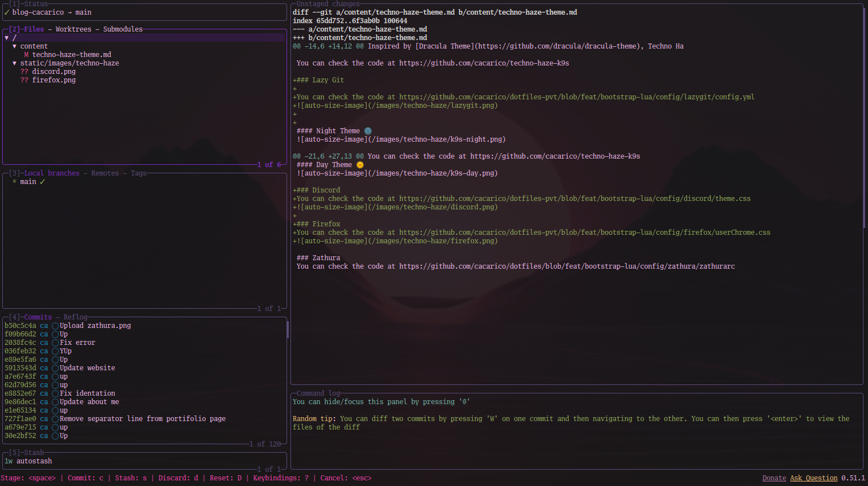Select commit e1e65134

[144, 410]
